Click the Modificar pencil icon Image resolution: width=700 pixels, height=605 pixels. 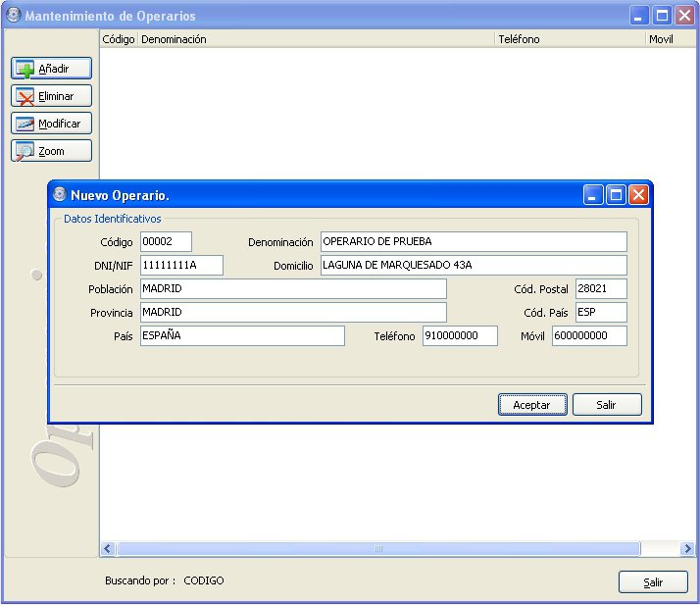pyautogui.click(x=25, y=124)
